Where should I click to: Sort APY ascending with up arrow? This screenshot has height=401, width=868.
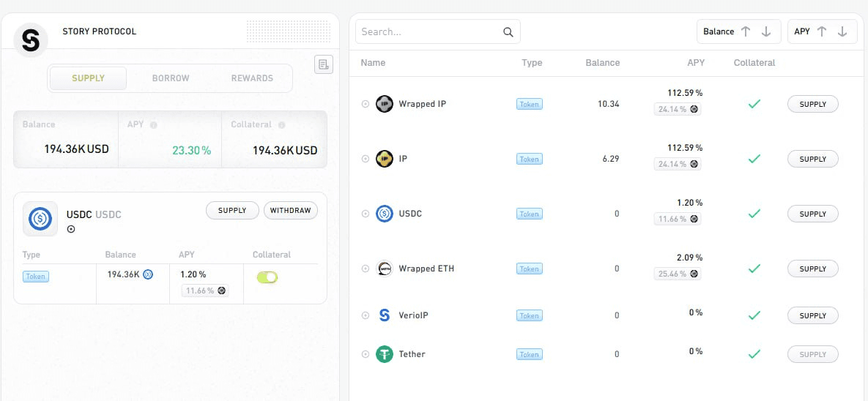(822, 31)
